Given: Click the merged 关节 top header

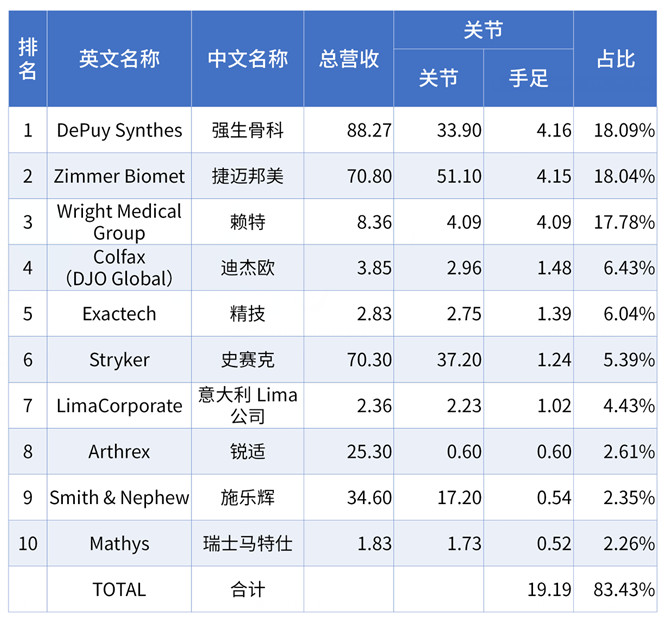Looking at the screenshot, I should pos(483,30).
